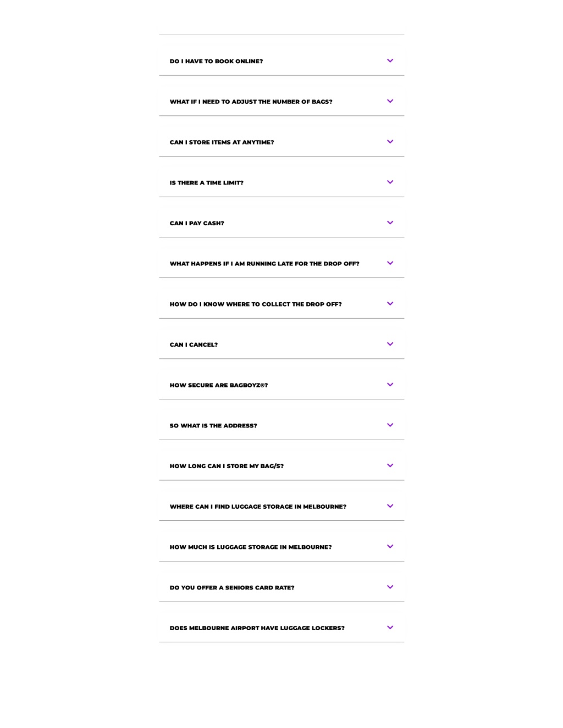Screen dimensions: 563x728
Task: Expand the 'Can I pay cash?' FAQ
Action: point(281,223)
